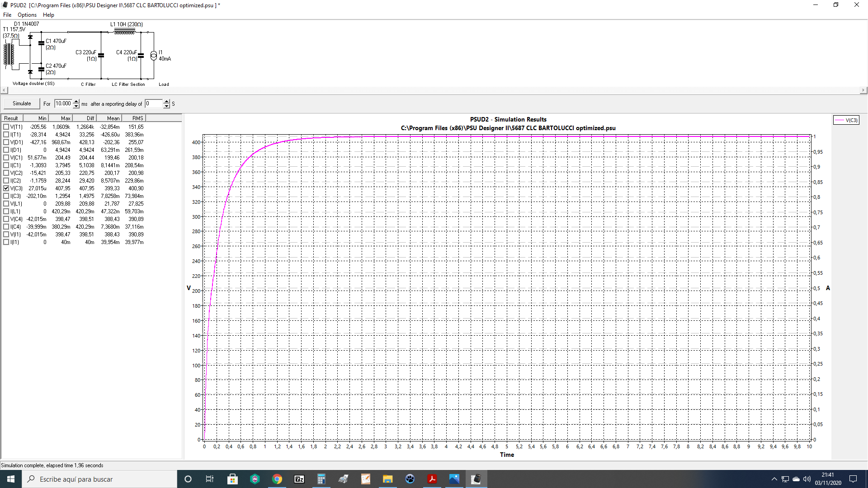Select the I1 40mA current load symbol
The height and width of the screenshot is (488, 868).
click(154, 56)
